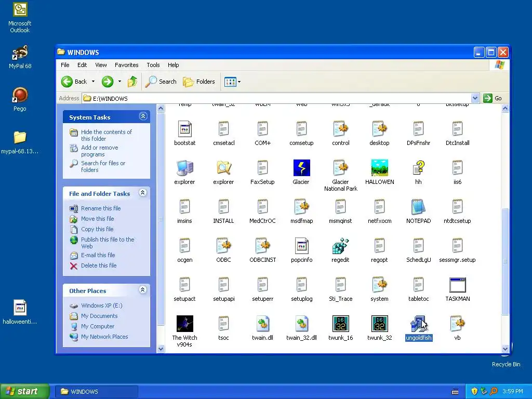The width and height of the screenshot is (532, 399).
Task: Click Add or remove programs link
Action: pos(99,151)
